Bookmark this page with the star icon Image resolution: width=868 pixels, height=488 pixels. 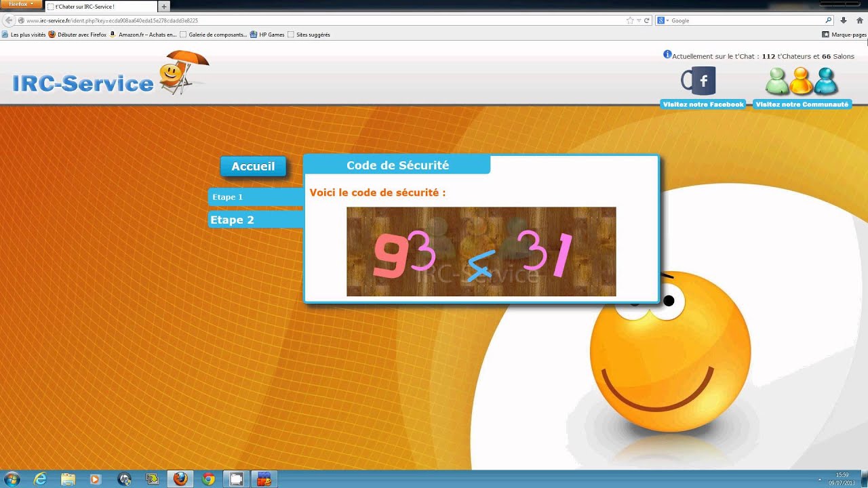click(630, 20)
